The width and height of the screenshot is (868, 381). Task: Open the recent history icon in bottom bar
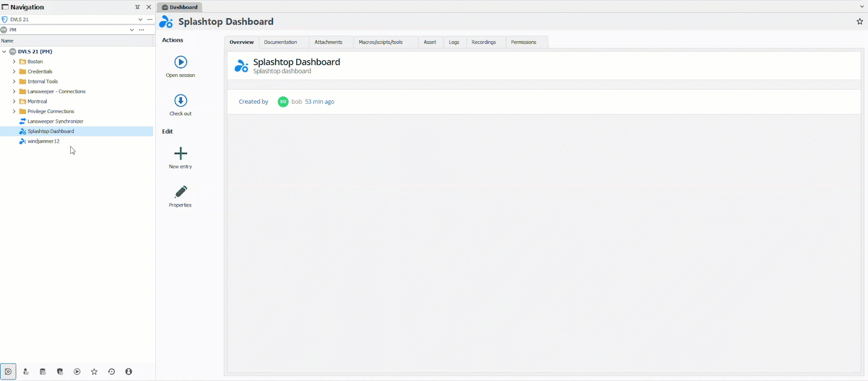[111, 372]
